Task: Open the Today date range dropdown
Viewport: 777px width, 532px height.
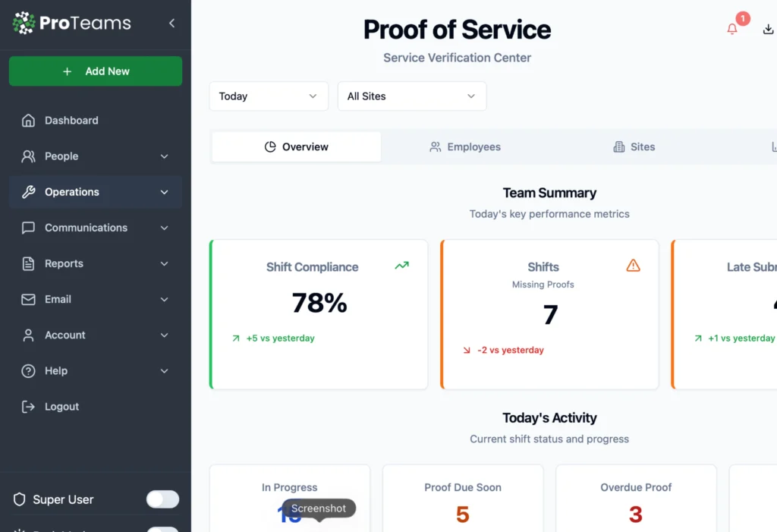Action: click(268, 96)
